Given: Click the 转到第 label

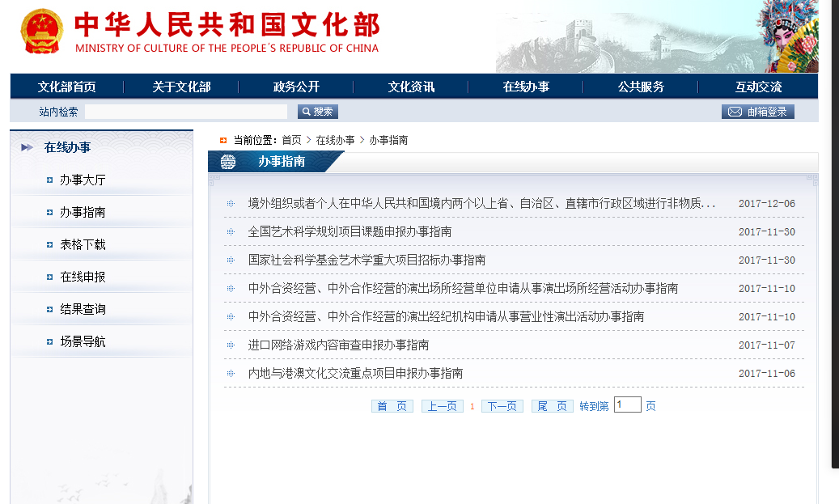Looking at the screenshot, I should coord(594,407).
